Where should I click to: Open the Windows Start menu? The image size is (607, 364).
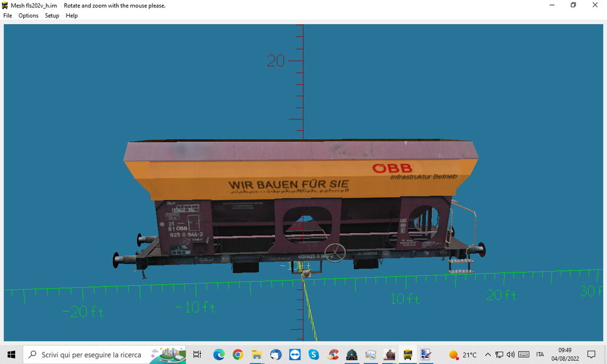coord(11,354)
